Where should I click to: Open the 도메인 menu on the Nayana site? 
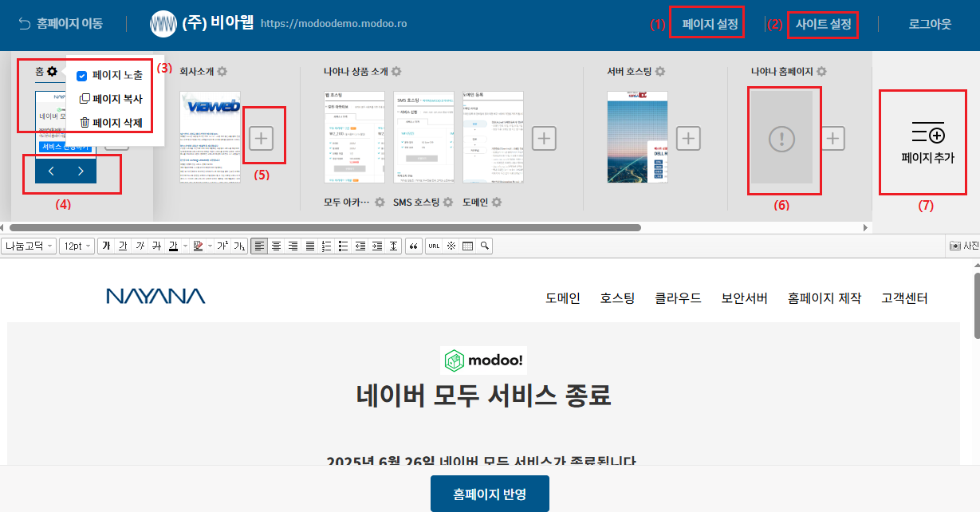pyautogui.click(x=563, y=298)
